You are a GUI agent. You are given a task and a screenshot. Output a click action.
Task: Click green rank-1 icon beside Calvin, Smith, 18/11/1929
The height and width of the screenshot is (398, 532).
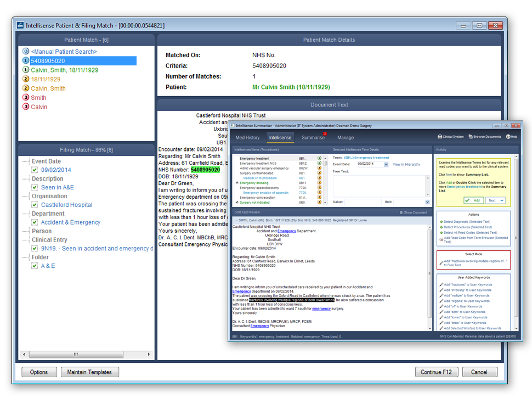point(25,70)
